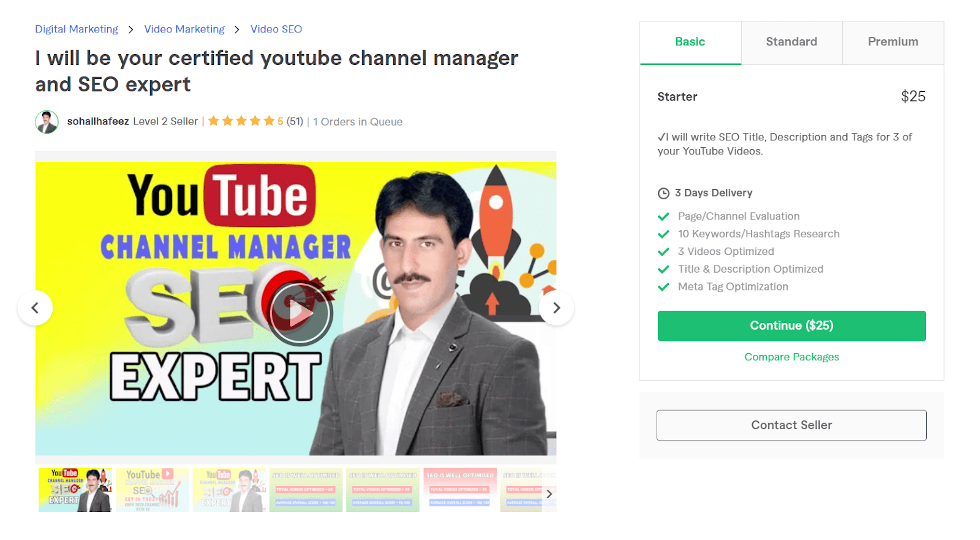Screen dimensions: 980x540
Task: Click the '3 Days Delivery' text
Action: (714, 193)
